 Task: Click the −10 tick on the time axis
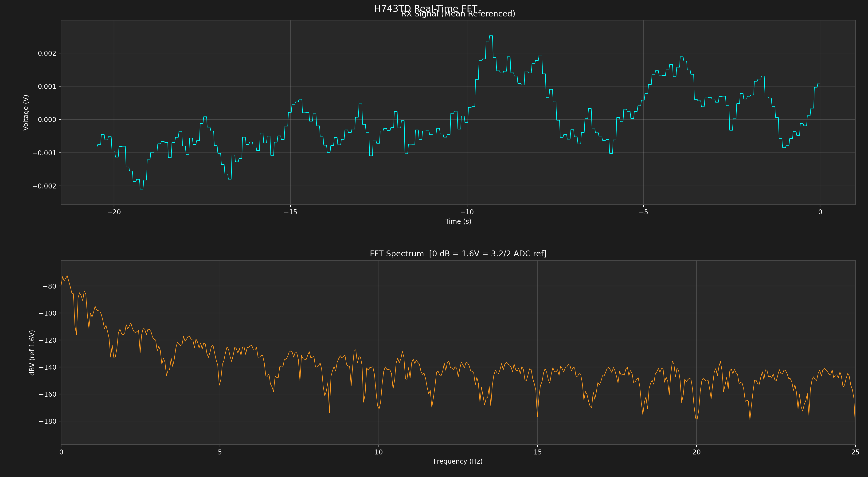pyautogui.click(x=467, y=212)
